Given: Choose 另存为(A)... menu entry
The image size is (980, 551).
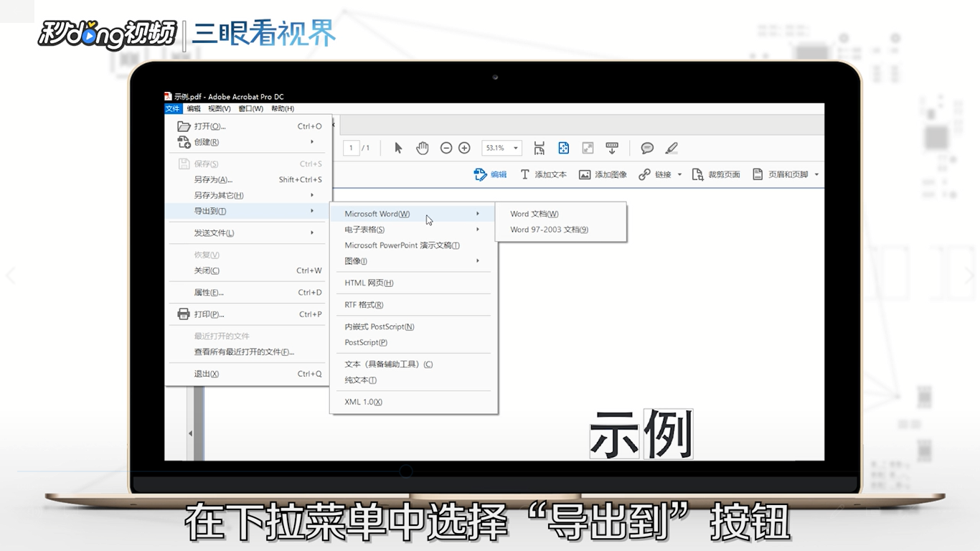Looking at the screenshot, I should coord(249,179).
